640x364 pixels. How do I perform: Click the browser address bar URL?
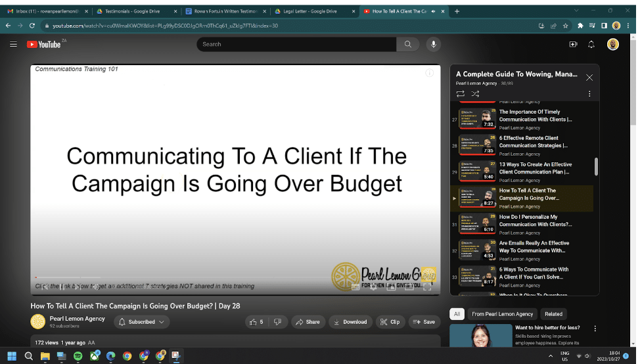[x=166, y=26]
